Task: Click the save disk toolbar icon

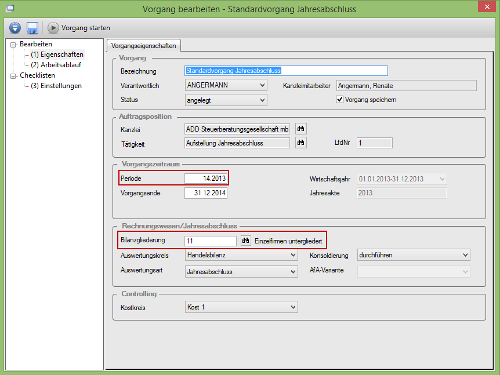Action: click(32, 28)
